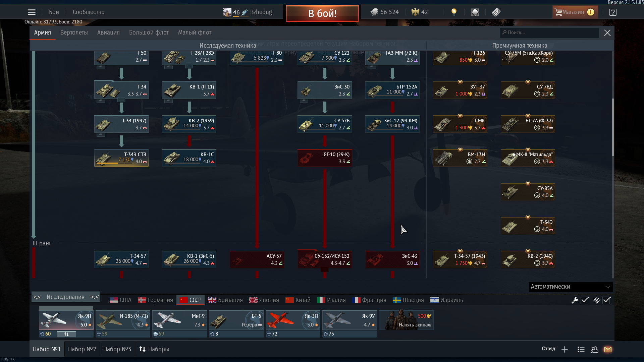
Task: Switch to Набор №2 preset
Action: 82,349
